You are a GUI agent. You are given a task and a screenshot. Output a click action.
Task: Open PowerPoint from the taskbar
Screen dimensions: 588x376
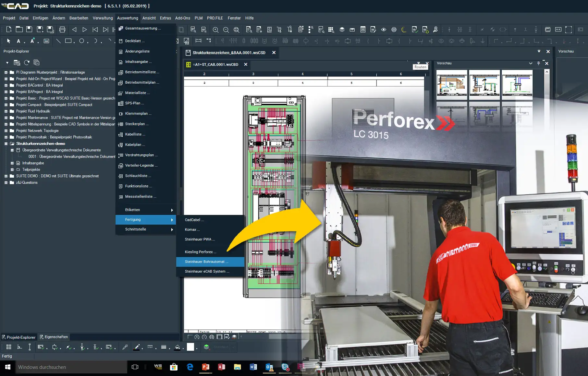[x=206, y=367]
